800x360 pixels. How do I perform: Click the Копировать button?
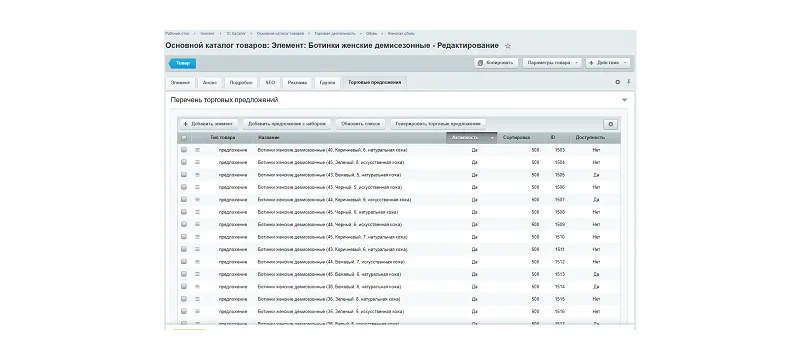[496, 63]
